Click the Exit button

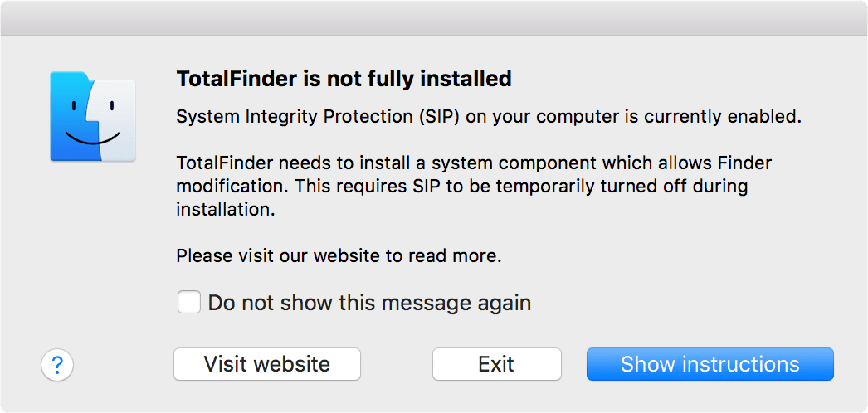(x=496, y=364)
